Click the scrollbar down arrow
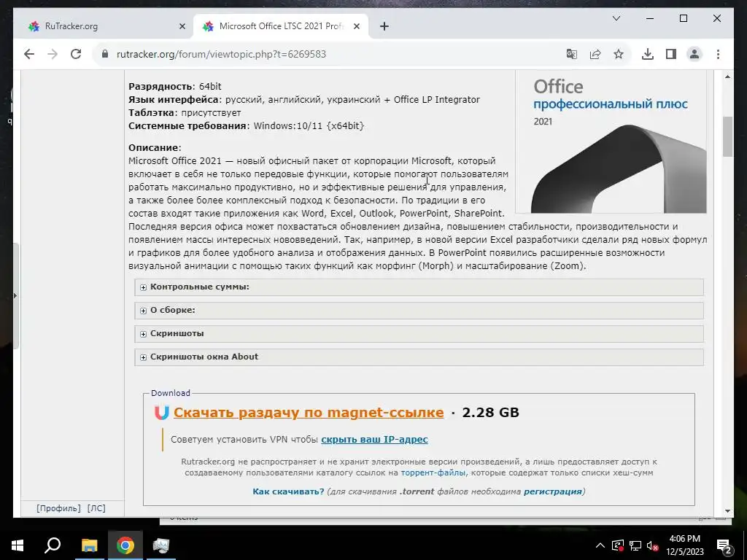Image resolution: width=747 pixels, height=560 pixels. [727, 511]
